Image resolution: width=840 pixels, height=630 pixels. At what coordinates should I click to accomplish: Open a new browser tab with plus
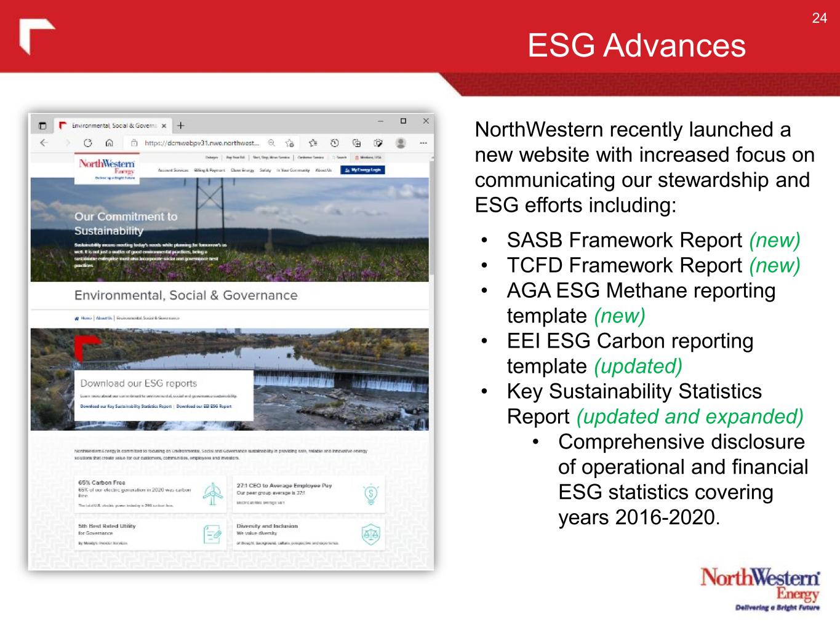click(180, 126)
